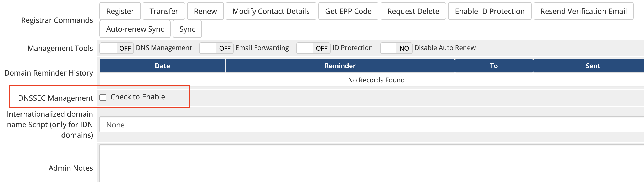Click the Renew domain button
The height and width of the screenshot is (182, 644).
[x=205, y=11]
